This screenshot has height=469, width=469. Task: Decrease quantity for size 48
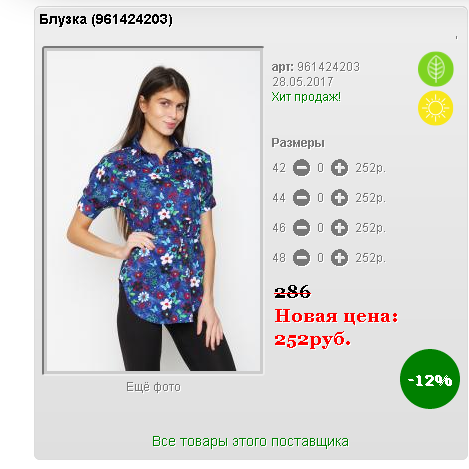301,258
